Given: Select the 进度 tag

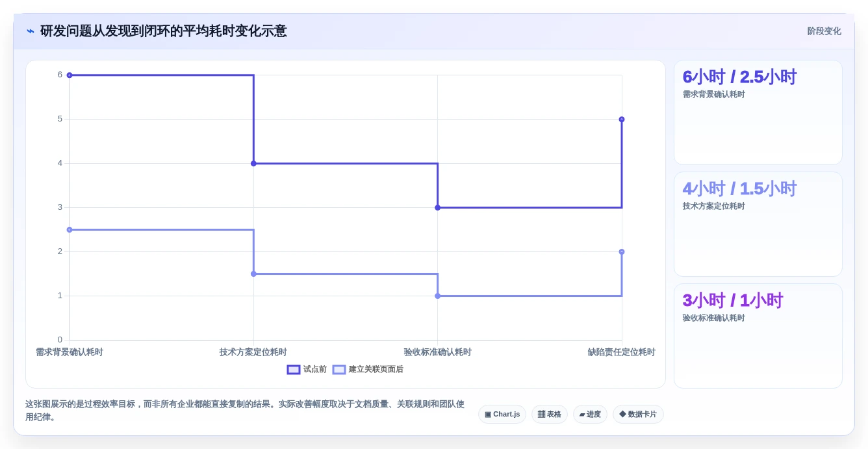Looking at the screenshot, I should click(590, 415).
